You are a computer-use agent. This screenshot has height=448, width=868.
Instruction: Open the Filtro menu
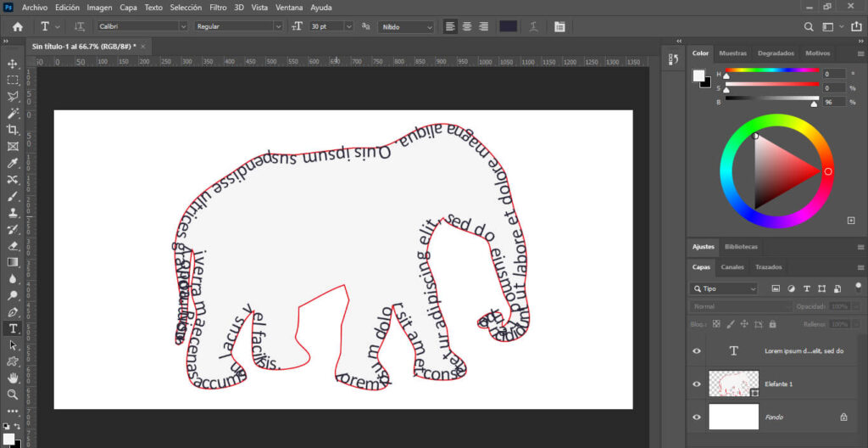click(x=218, y=8)
